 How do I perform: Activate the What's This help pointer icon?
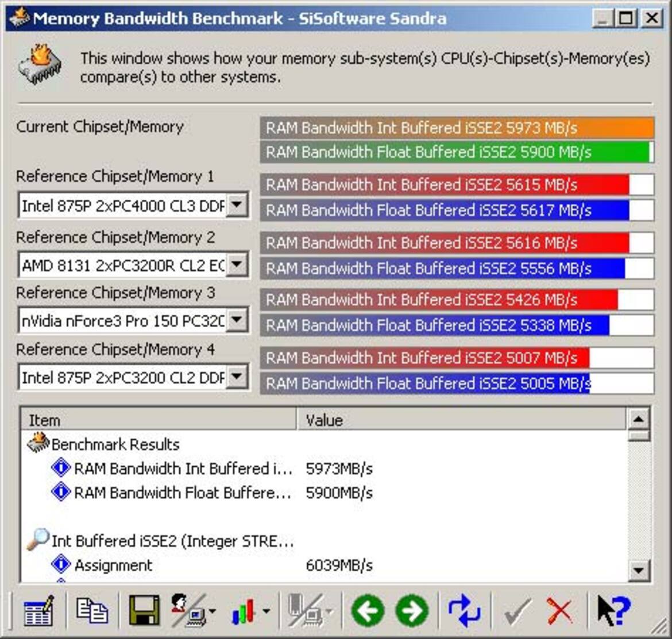614,610
